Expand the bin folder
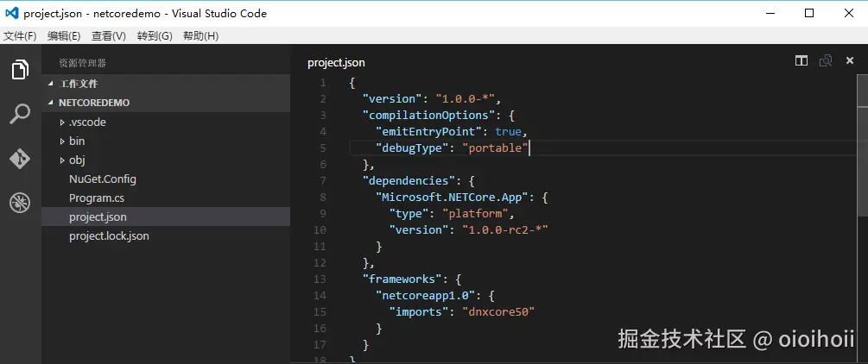 (62, 141)
